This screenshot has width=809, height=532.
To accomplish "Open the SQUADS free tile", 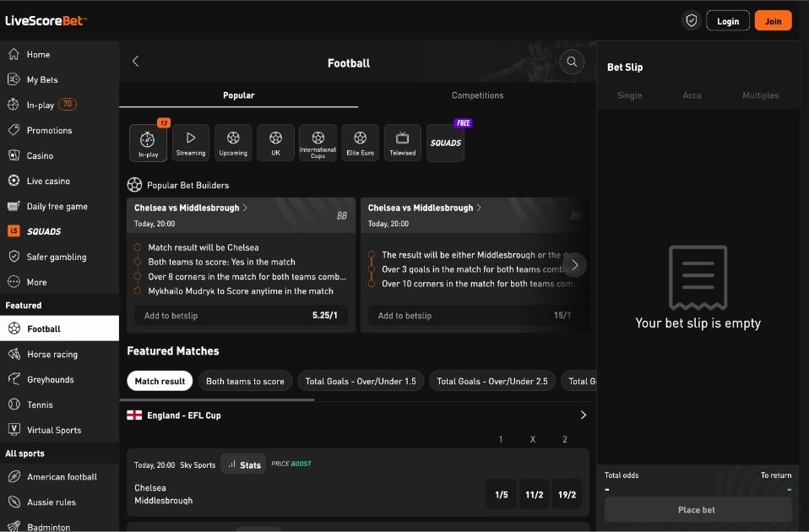I will (445, 143).
